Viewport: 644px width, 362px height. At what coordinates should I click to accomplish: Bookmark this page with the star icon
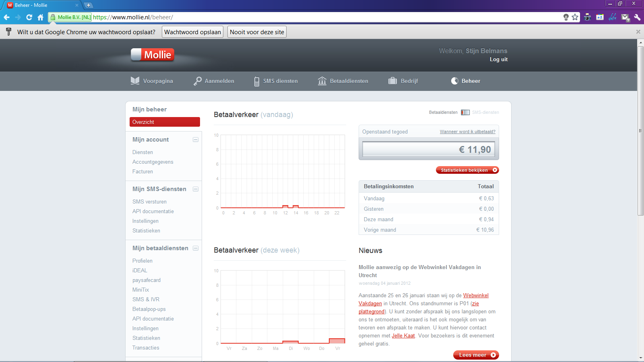[x=575, y=17]
